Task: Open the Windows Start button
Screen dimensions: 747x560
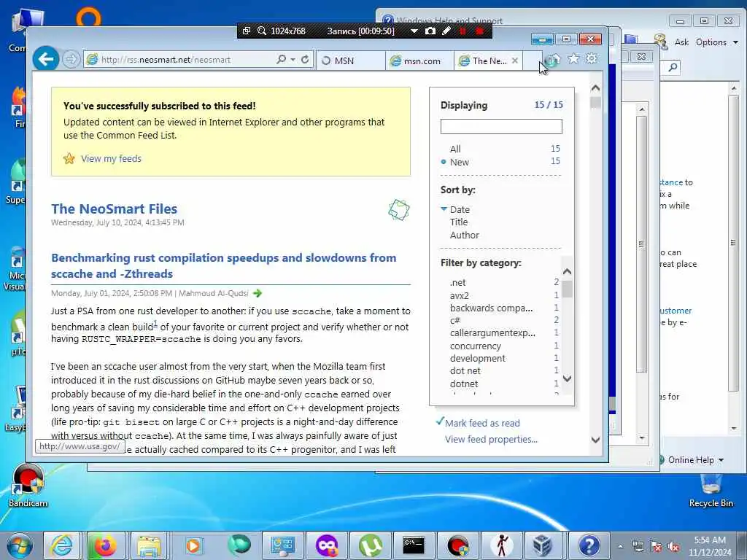Action: pos(20,545)
